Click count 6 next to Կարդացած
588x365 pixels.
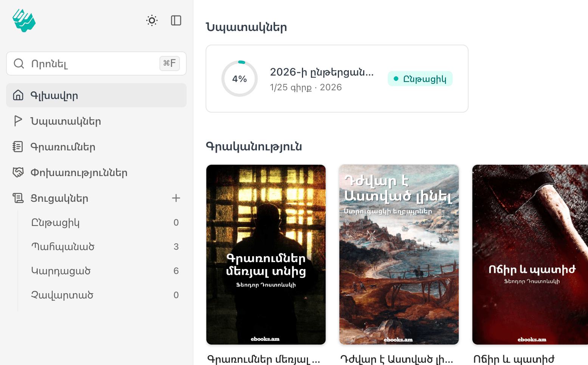pos(176,271)
